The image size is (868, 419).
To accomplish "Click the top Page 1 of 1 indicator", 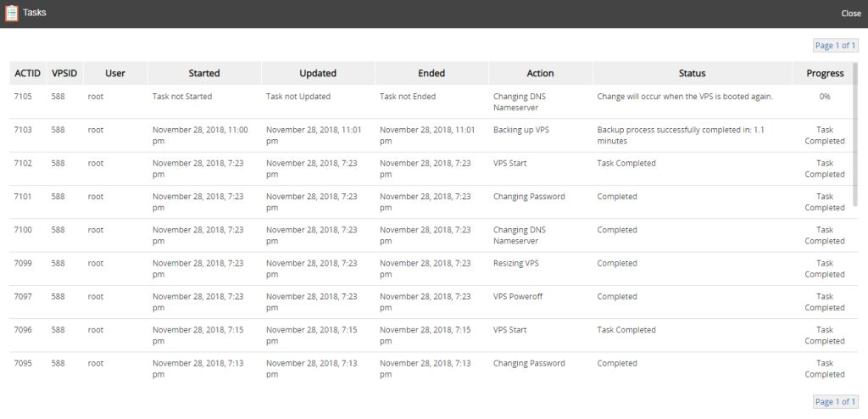I will [x=835, y=45].
